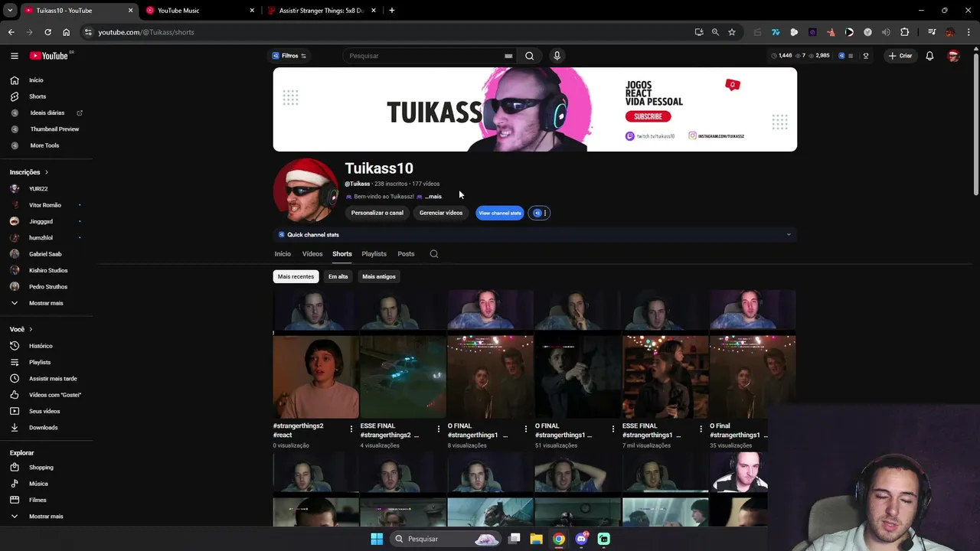Image resolution: width=980 pixels, height=551 pixels.
Task: Click the browser reload button
Action: point(47,32)
